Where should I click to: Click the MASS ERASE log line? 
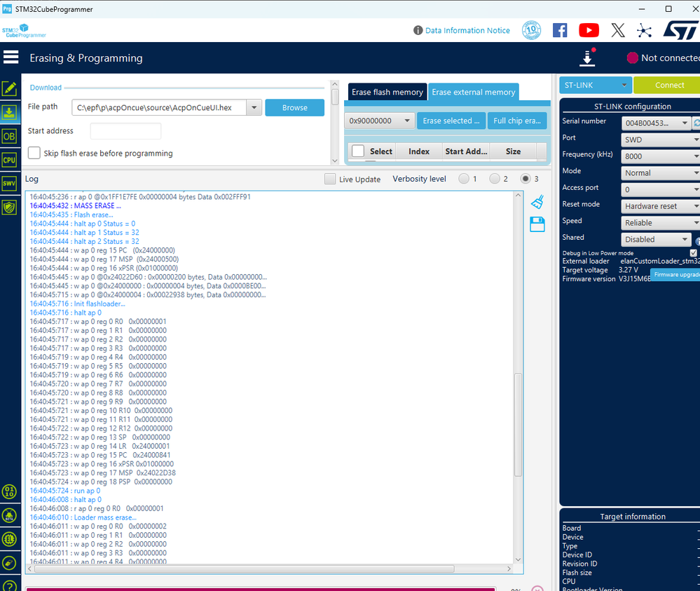pyautogui.click(x=75, y=205)
